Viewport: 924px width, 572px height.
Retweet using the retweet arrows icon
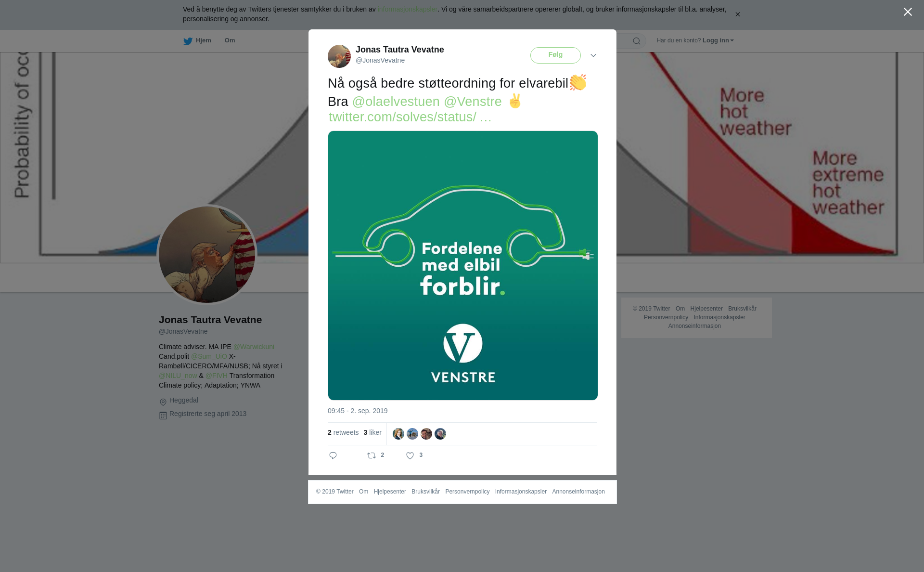click(372, 455)
